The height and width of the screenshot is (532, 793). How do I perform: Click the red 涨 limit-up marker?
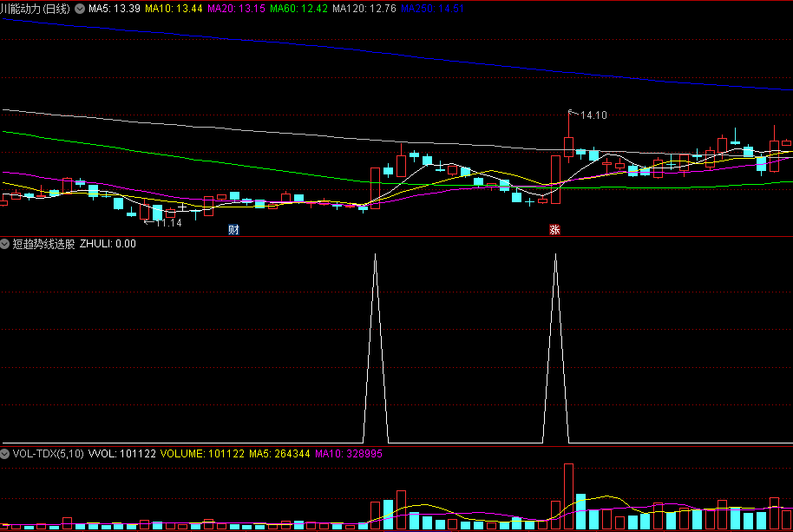[x=554, y=230]
